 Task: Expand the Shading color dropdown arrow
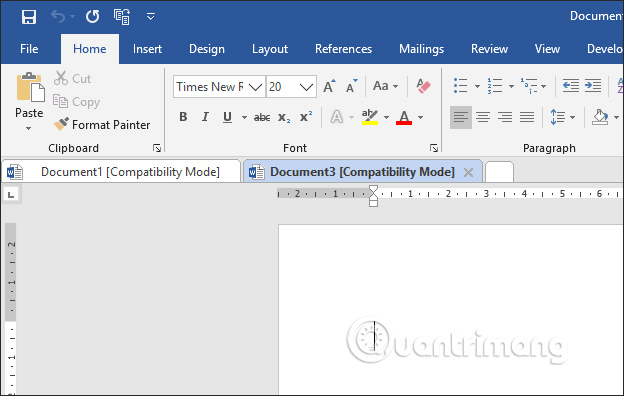point(616,117)
